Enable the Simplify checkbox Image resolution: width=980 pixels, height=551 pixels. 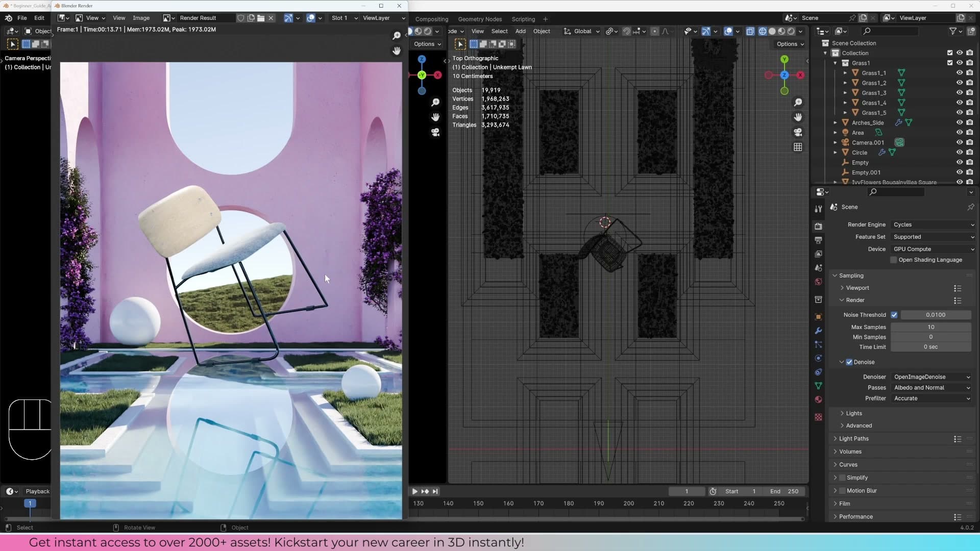point(842,478)
